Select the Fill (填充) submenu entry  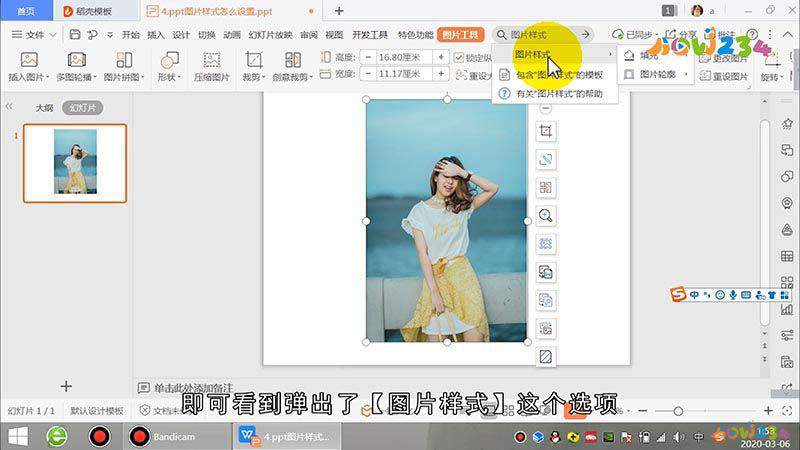656,55
